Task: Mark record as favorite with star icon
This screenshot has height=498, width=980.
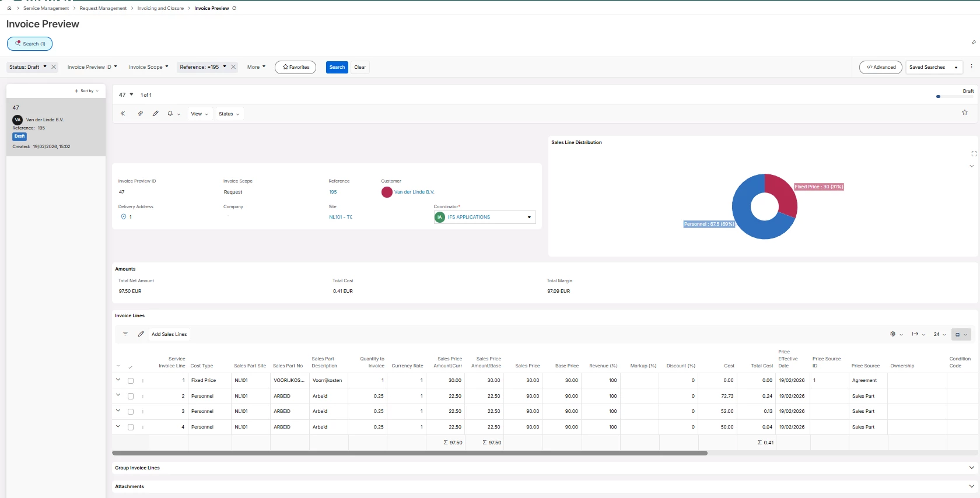Action: (x=965, y=113)
